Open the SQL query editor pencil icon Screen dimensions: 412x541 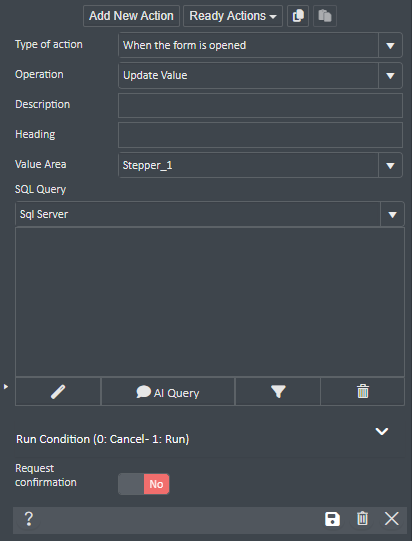[58, 392]
